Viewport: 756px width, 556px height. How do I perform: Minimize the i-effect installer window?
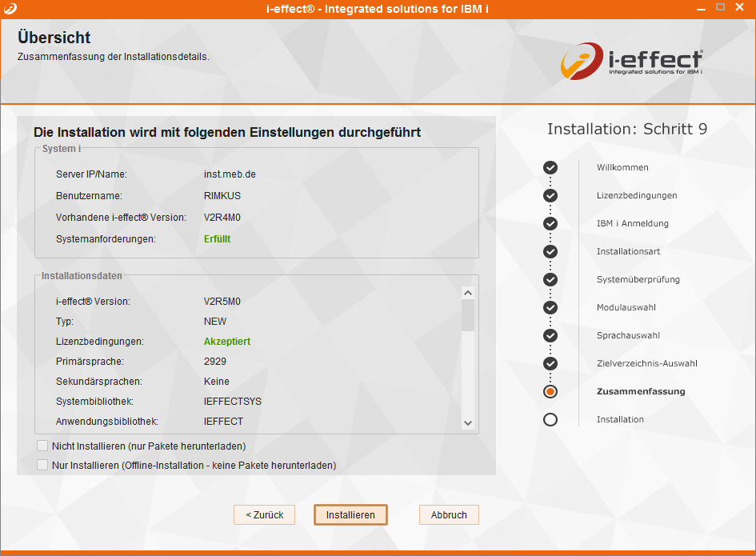point(701,8)
